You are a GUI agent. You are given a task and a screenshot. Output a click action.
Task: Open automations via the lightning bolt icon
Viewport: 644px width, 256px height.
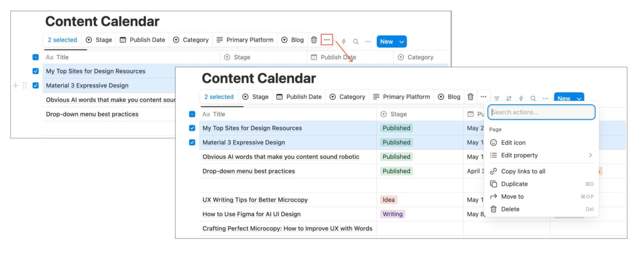point(520,97)
